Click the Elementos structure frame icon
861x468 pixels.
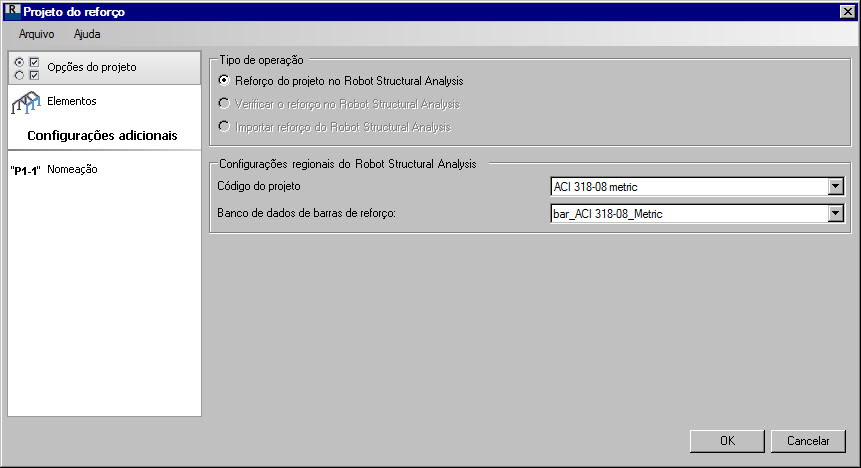(x=26, y=103)
